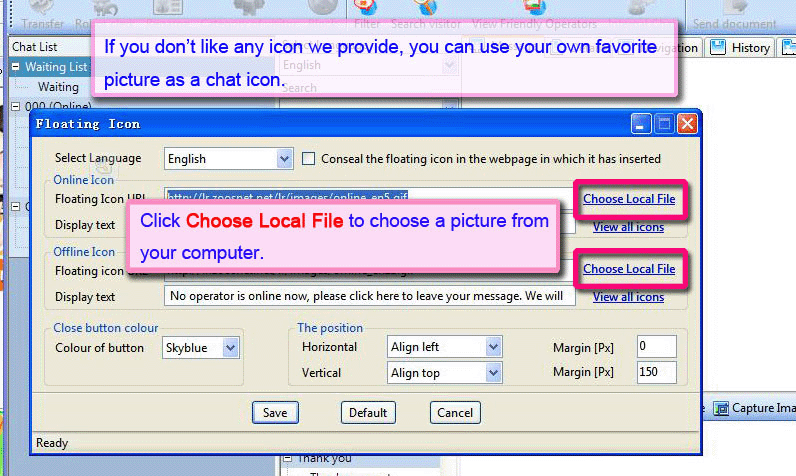Open the Colour of button dropdown
This screenshot has height=476, width=796.
pos(201,348)
